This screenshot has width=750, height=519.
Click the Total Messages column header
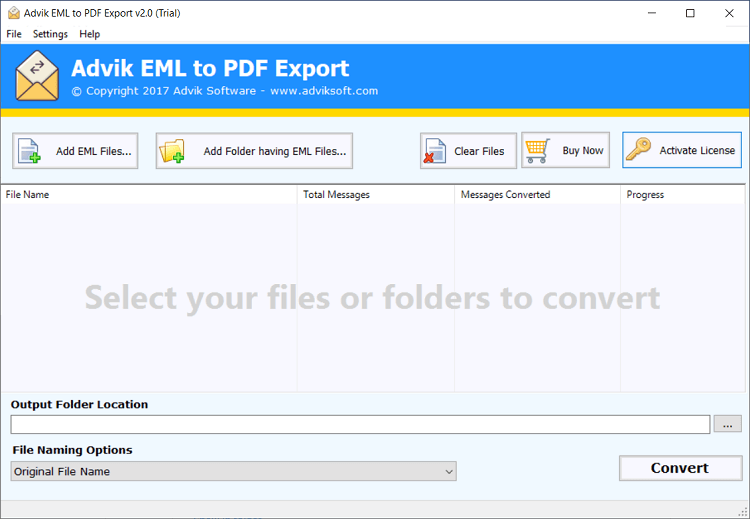375,195
